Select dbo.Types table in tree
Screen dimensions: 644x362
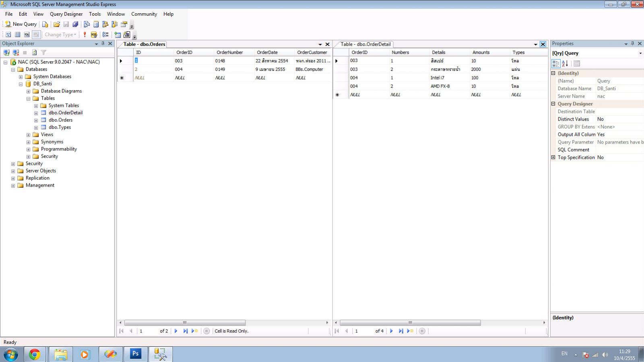tap(60, 128)
